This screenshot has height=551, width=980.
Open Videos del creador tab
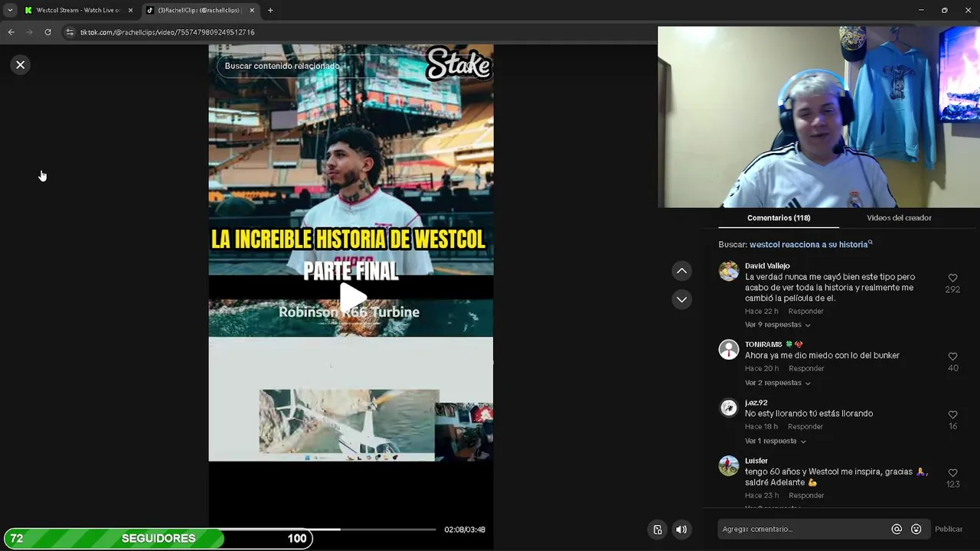[899, 218]
